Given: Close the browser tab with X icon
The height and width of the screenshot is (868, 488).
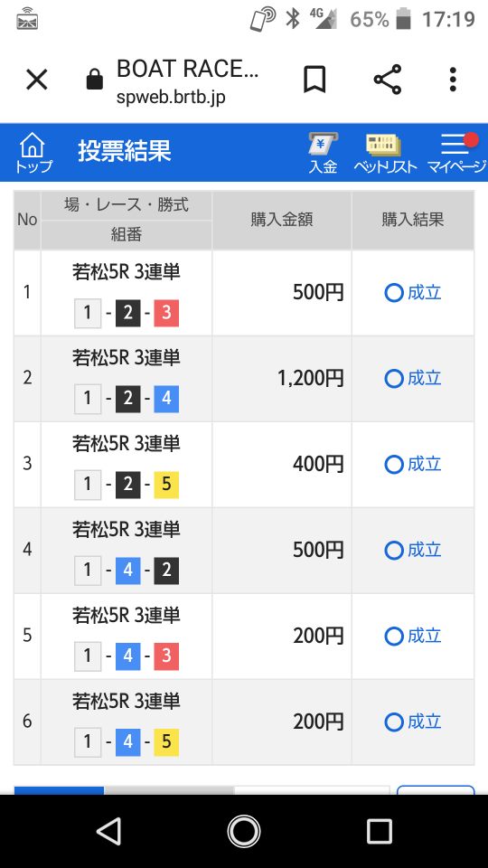Looking at the screenshot, I should click(x=37, y=80).
